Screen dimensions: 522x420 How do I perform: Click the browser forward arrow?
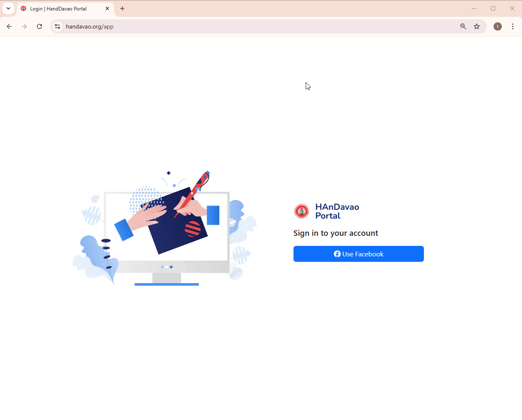click(24, 26)
